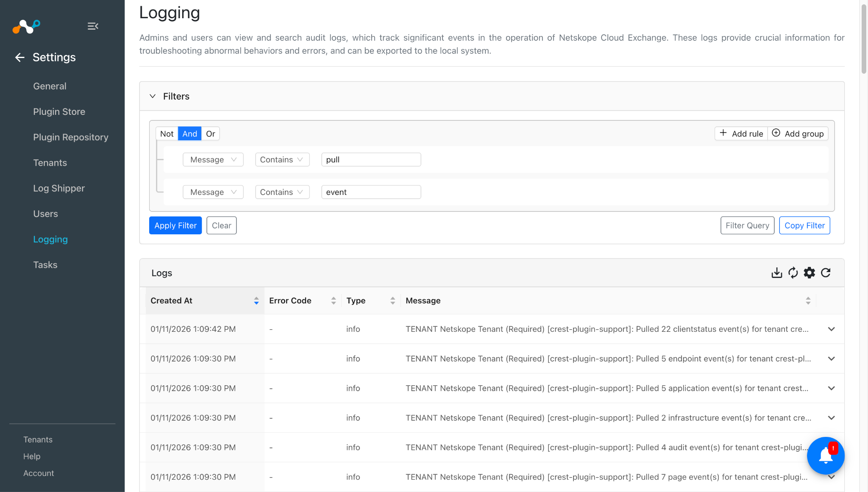Open Tenants link in sidebar footer
868x492 pixels.
point(38,439)
